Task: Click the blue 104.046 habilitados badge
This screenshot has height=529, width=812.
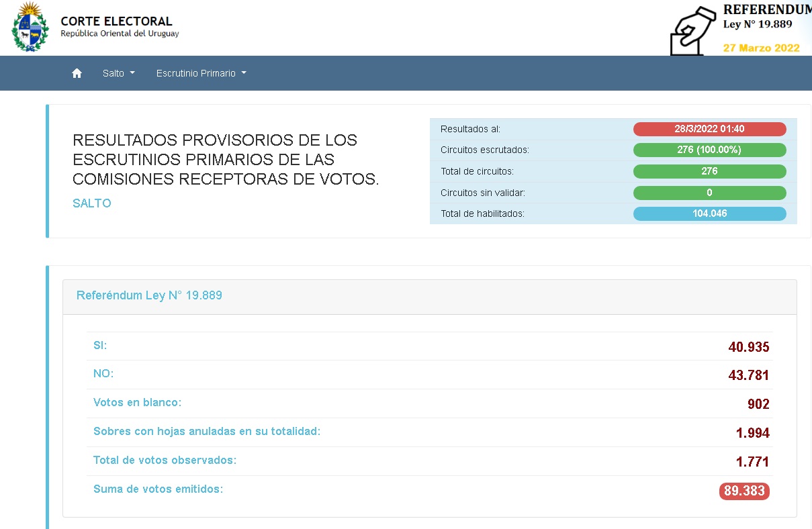Action: click(709, 213)
